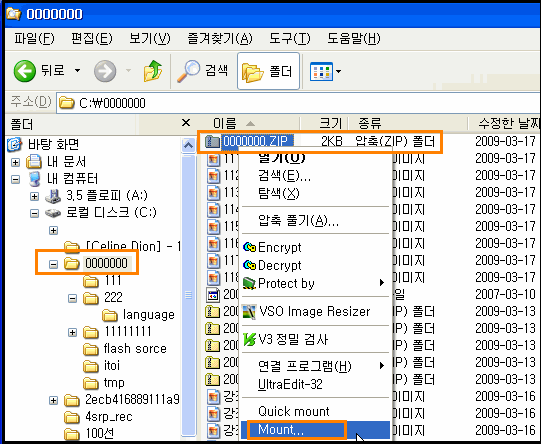Select Encrypt in the context menu
The height and width of the screenshot is (444, 541).
click(x=279, y=247)
